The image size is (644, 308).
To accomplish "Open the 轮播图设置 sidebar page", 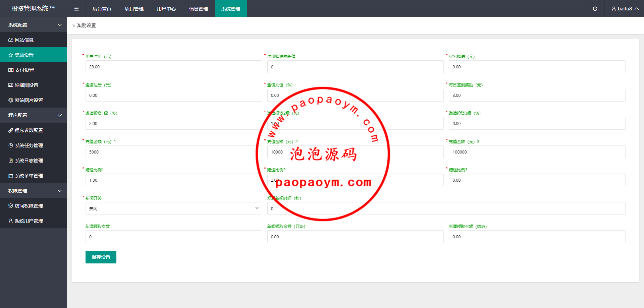I will (34, 85).
